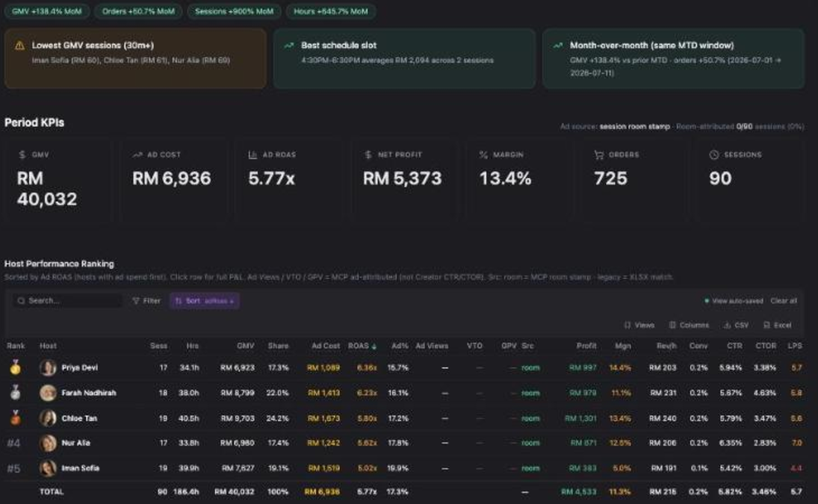Click Clear all in the table toolbar
818x504 pixels.
tap(784, 301)
